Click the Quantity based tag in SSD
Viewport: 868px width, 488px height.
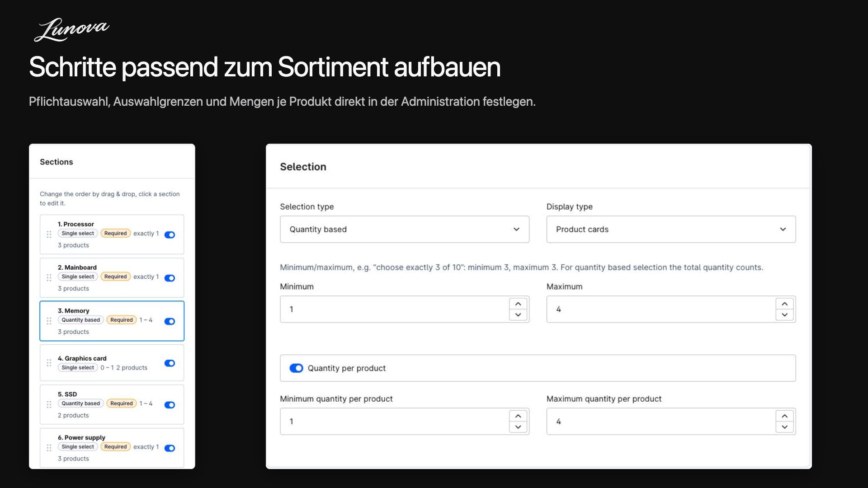[80, 404]
